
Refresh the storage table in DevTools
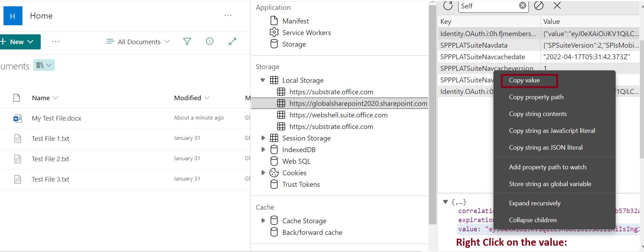448,6
